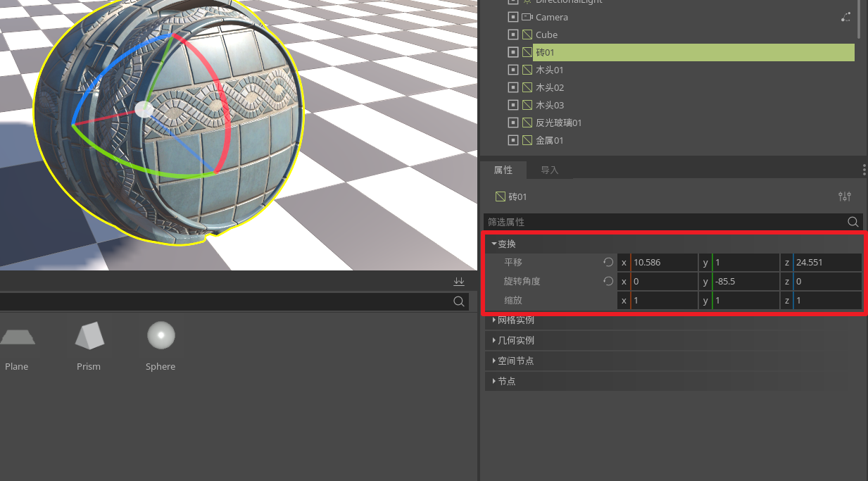Toggle visibility of the 砖01 node
This screenshot has height=481, width=868.
(x=512, y=52)
